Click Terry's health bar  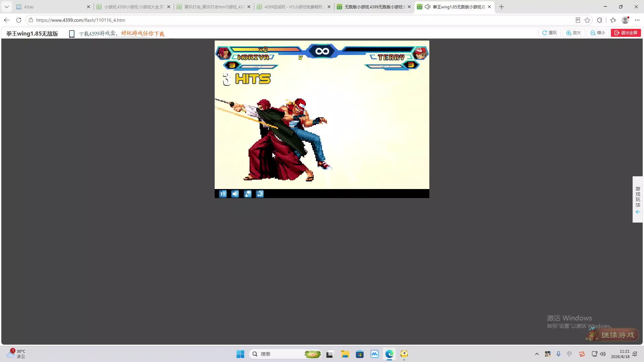tap(378, 49)
